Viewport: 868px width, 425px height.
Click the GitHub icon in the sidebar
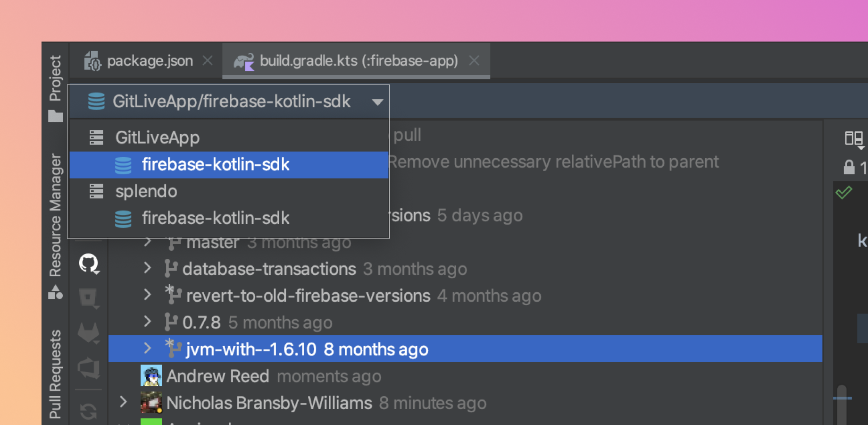[89, 263]
